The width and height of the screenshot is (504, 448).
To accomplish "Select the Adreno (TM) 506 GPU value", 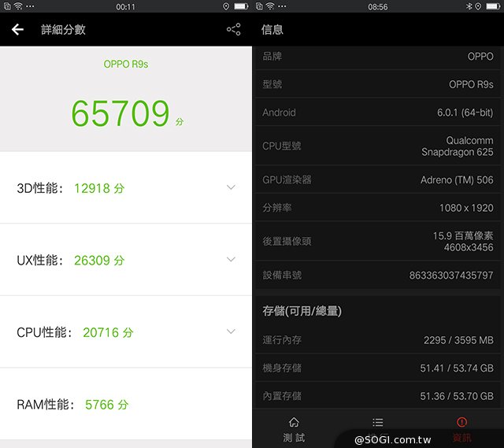I will point(457,180).
